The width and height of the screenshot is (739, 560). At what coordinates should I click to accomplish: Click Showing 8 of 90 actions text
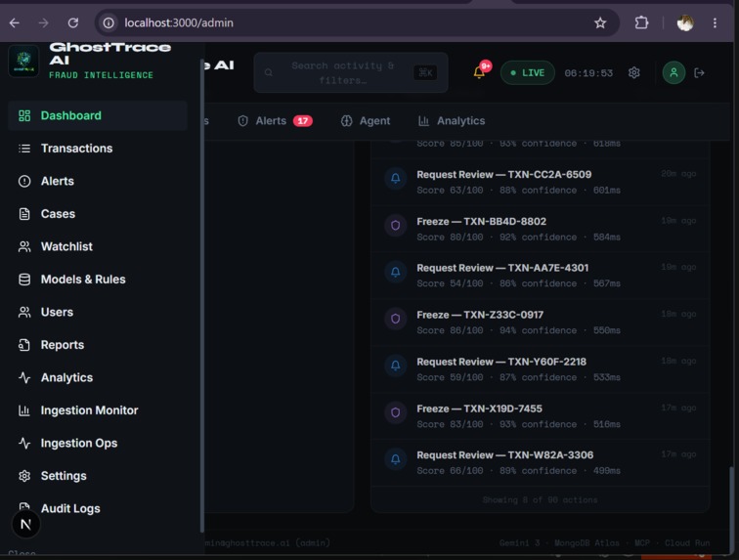541,499
